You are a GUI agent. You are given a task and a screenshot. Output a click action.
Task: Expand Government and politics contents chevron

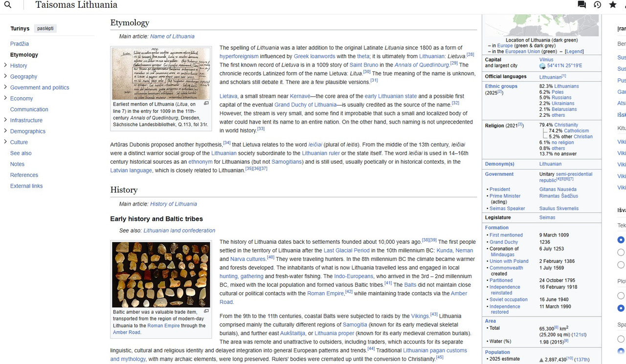[x=5, y=87]
